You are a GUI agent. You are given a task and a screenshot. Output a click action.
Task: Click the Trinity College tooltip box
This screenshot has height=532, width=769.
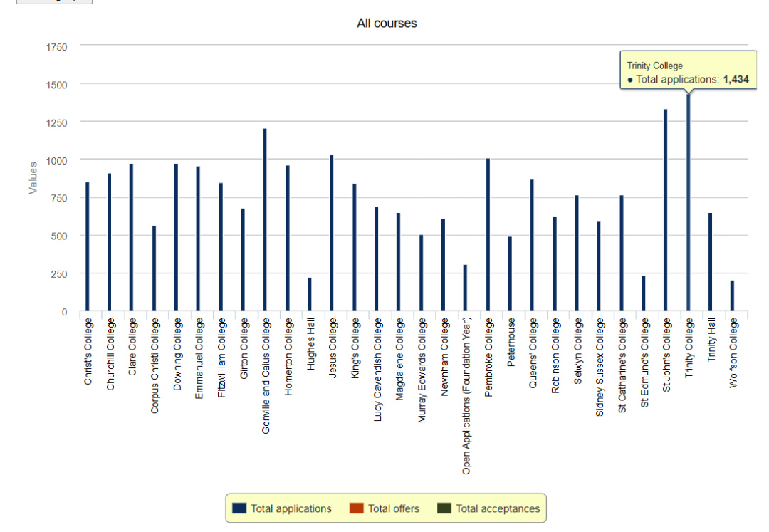pyautogui.click(x=689, y=70)
